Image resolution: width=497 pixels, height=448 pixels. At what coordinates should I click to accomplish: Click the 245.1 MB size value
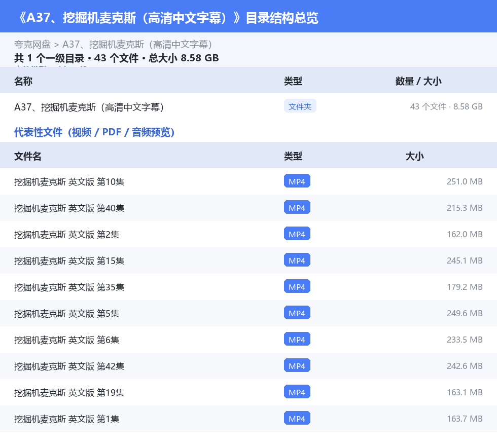465,260
